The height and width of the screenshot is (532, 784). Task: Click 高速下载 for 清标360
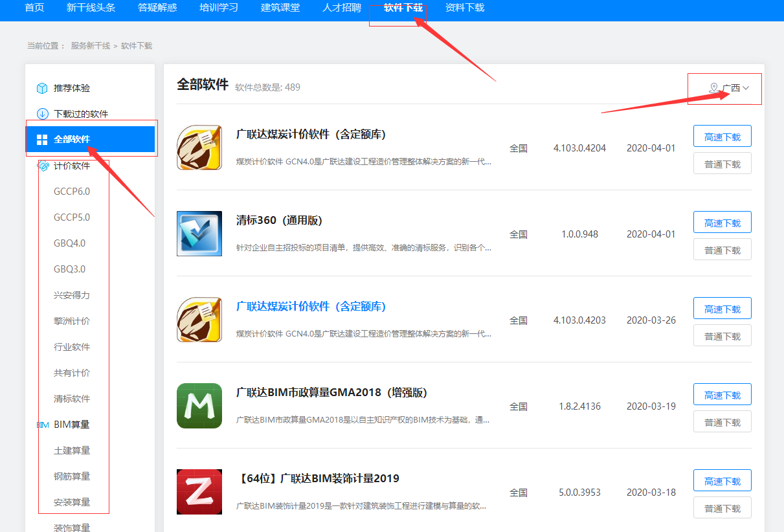[x=722, y=223]
